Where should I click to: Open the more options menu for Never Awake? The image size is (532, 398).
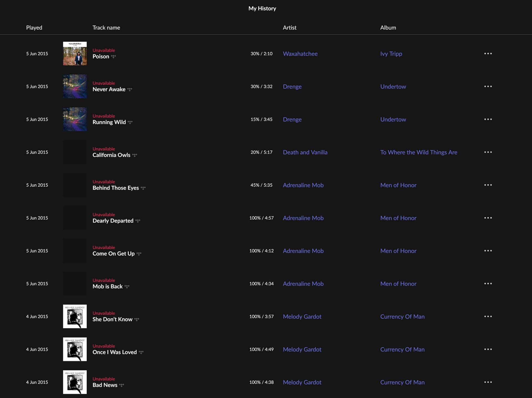tap(488, 86)
